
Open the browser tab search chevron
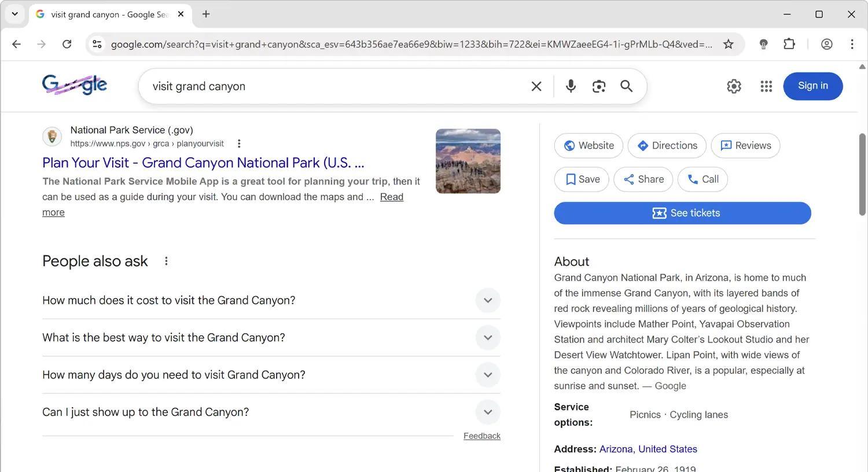click(14, 14)
